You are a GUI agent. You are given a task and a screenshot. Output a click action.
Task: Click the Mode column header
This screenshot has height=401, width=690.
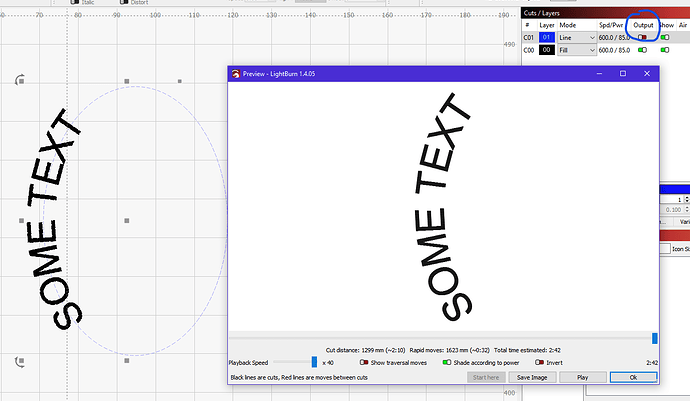[x=568, y=25]
